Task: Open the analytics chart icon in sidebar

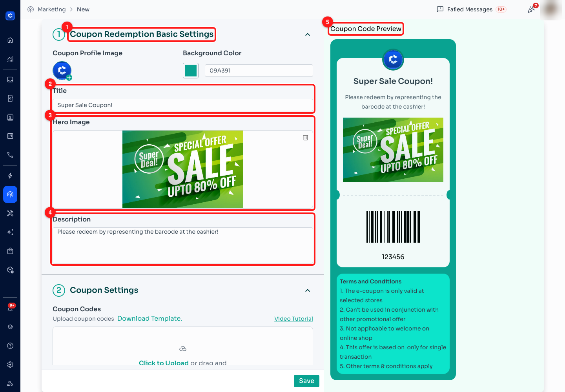Action: tap(10, 59)
